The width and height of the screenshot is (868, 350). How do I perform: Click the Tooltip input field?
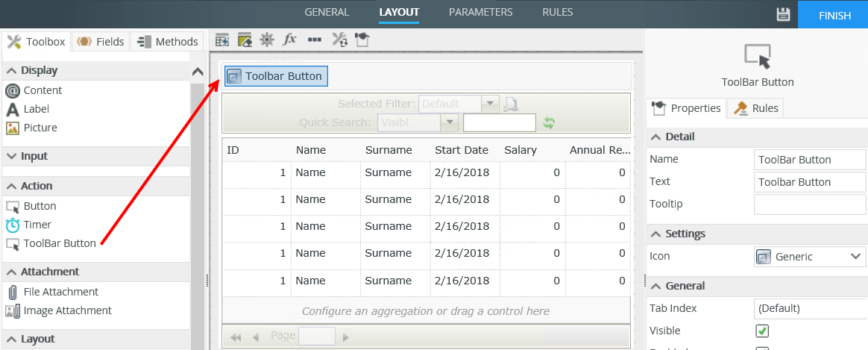coord(810,204)
